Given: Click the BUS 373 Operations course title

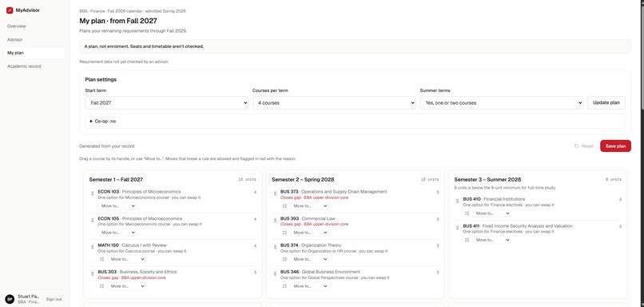Looking at the screenshot, I should point(333,192).
